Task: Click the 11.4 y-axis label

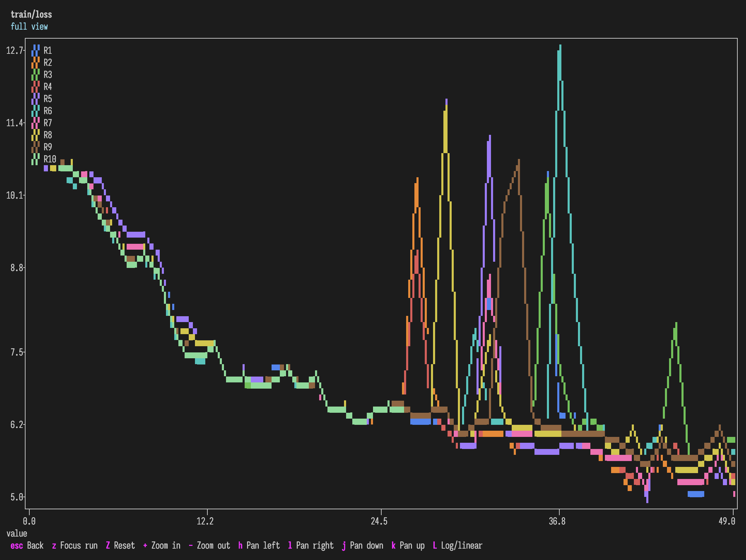Action: click(x=14, y=123)
